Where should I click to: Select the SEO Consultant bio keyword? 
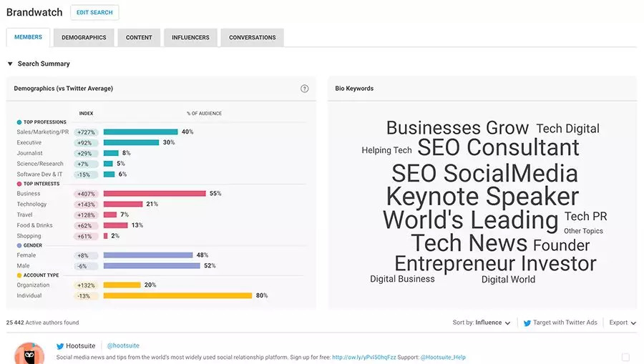pos(498,148)
